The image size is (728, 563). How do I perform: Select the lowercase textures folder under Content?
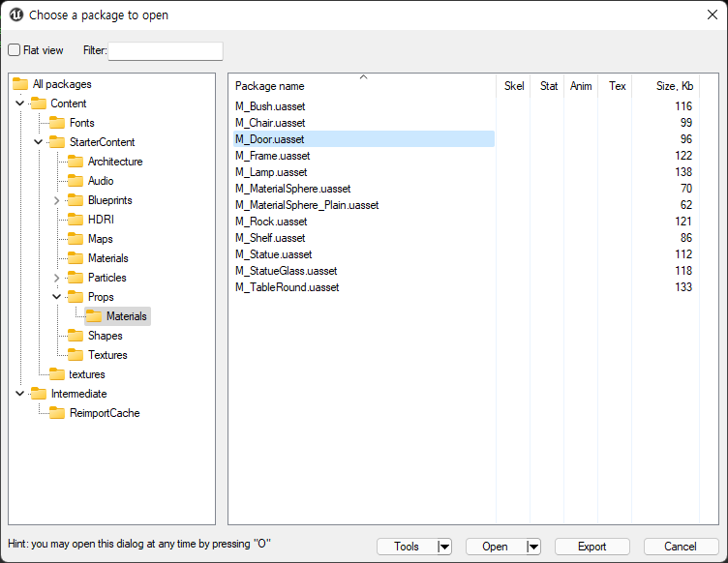coord(87,374)
